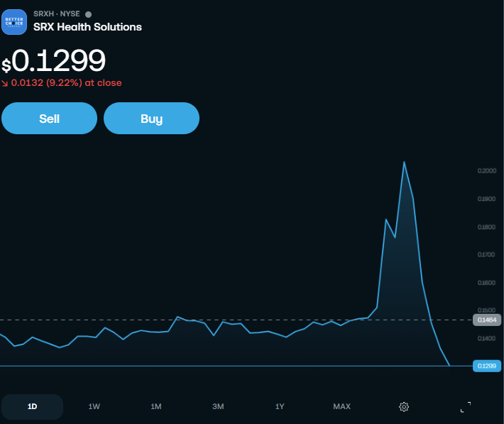Viewport: 504px width, 424px height.
Task: Click the price chart peak point
Action: pyautogui.click(x=404, y=162)
